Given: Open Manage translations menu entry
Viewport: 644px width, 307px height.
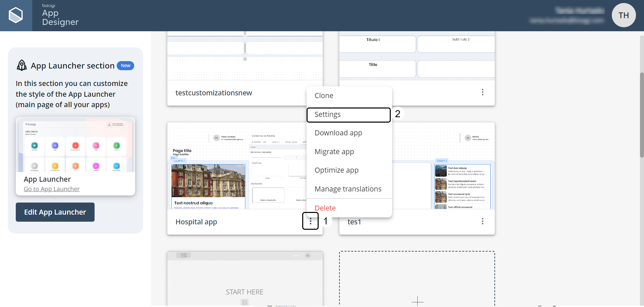Looking at the screenshot, I should pyautogui.click(x=349, y=189).
